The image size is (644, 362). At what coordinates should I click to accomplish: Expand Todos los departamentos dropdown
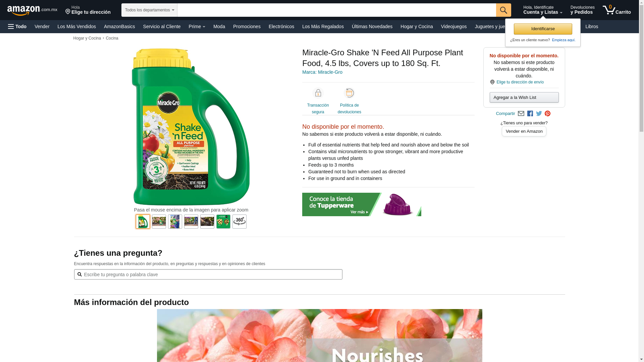tap(149, 10)
